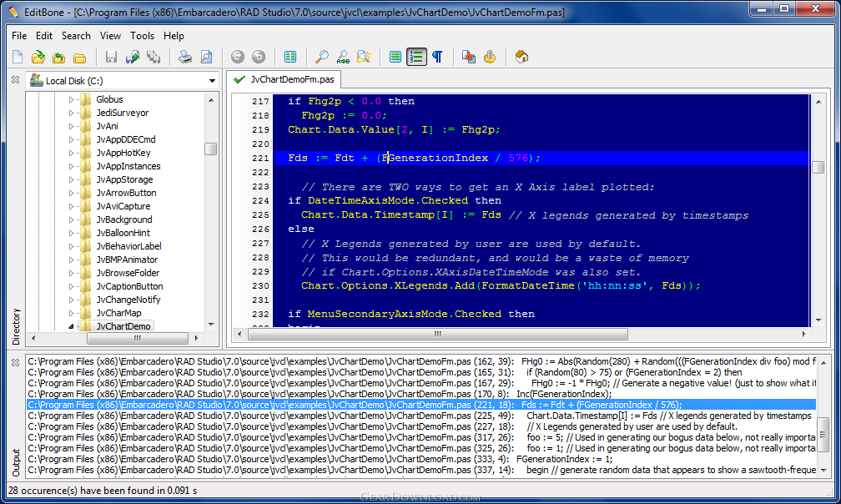Image resolution: width=841 pixels, height=504 pixels.
Task: Select the JvCharMap folder
Action: 118,313
